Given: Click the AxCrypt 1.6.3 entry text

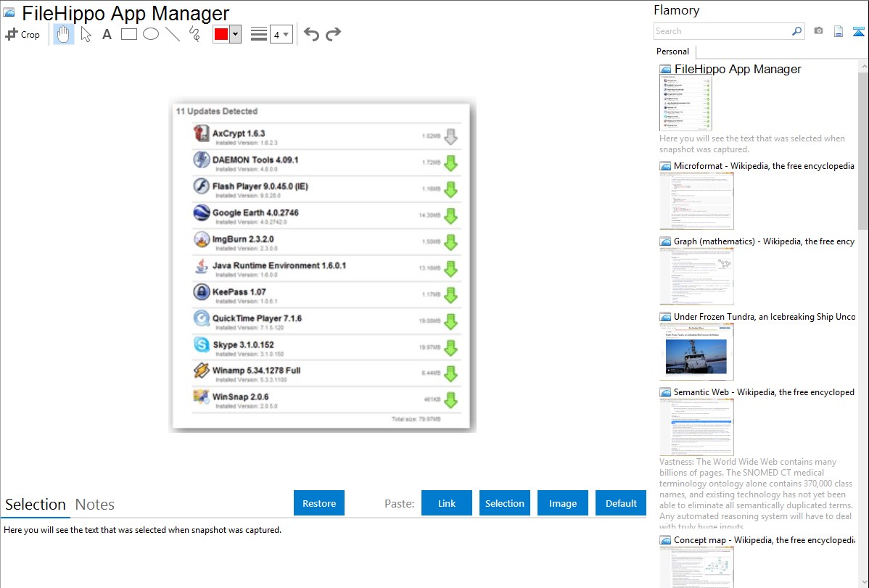Looking at the screenshot, I should click(x=239, y=133).
